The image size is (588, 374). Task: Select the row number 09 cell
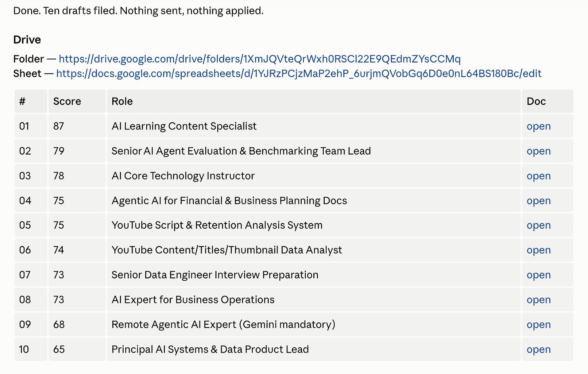(31, 324)
